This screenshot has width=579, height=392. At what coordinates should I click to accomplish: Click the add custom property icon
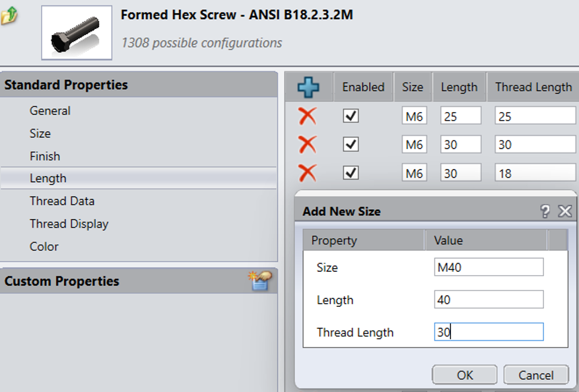(259, 281)
